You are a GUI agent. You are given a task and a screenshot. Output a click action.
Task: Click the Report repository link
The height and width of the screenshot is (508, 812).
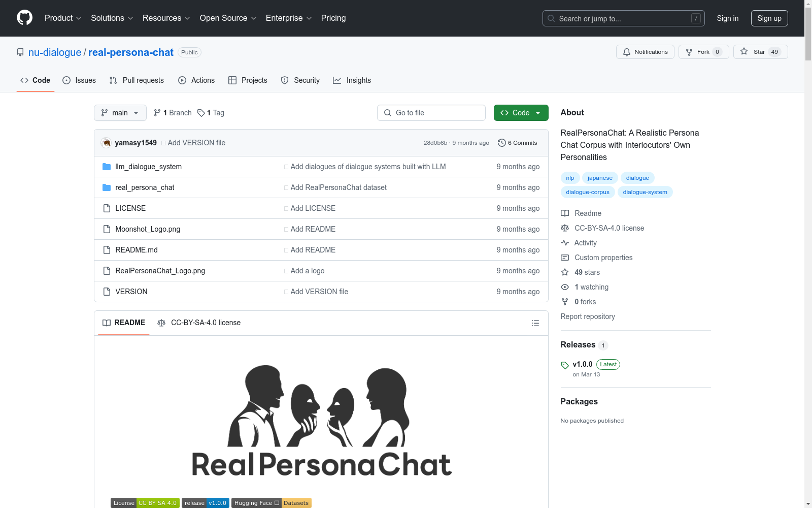pyautogui.click(x=588, y=316)
